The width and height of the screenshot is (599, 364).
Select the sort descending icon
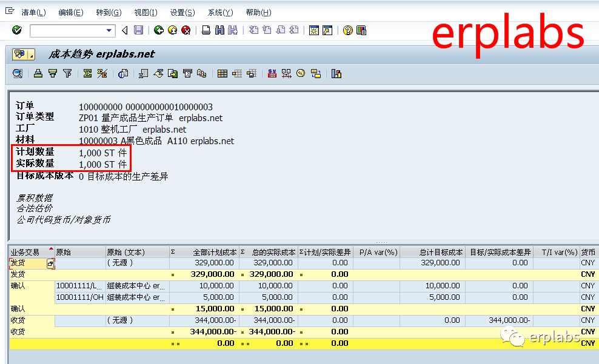52,73
